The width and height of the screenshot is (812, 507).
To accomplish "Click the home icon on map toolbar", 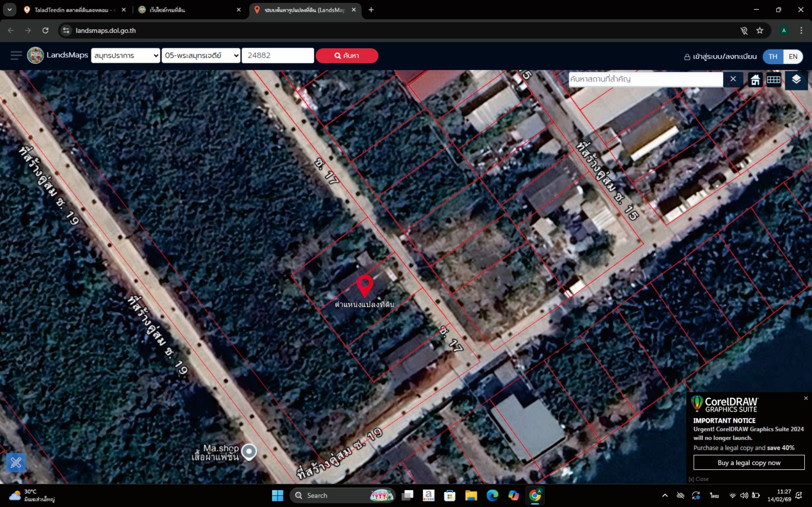I will (755, 79).
